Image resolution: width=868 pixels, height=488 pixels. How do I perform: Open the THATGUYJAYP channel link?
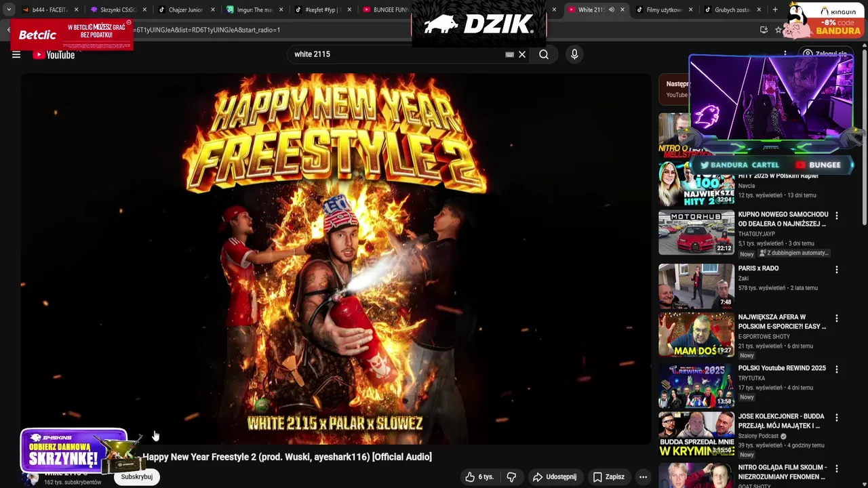click(756, 234)
